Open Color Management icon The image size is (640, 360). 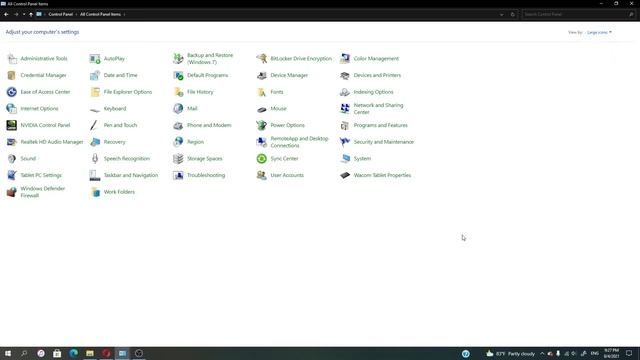point(345,59)
